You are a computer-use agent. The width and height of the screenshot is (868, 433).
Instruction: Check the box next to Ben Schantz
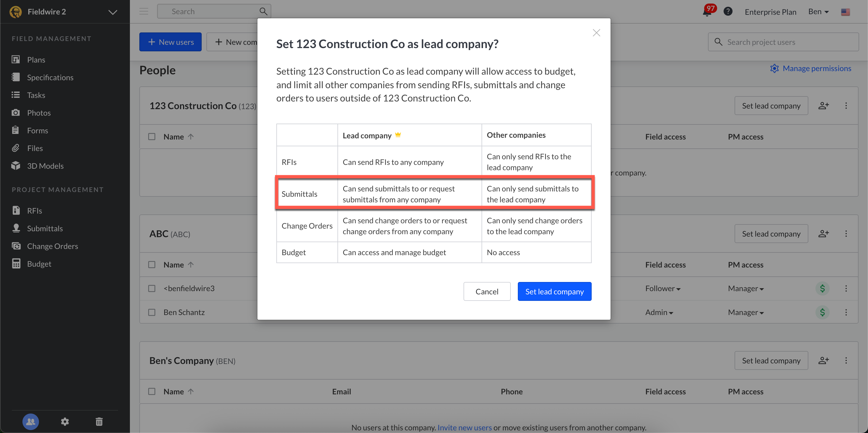coord(152,312)
